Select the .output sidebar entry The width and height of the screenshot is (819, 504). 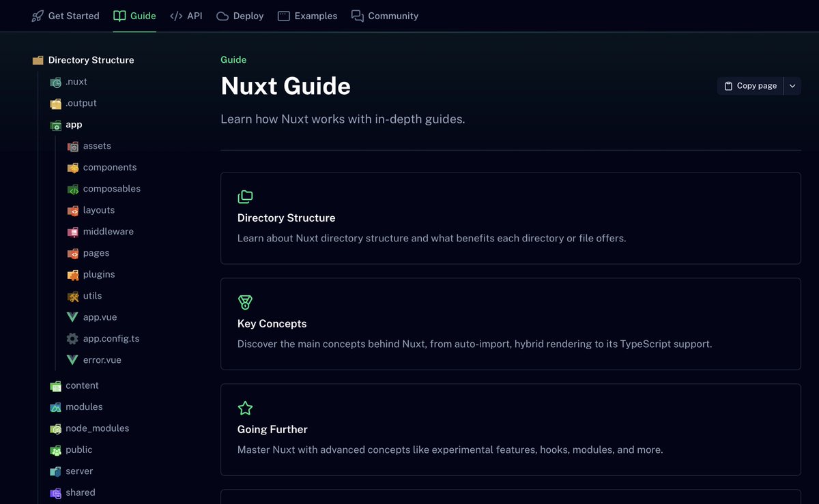81,103
